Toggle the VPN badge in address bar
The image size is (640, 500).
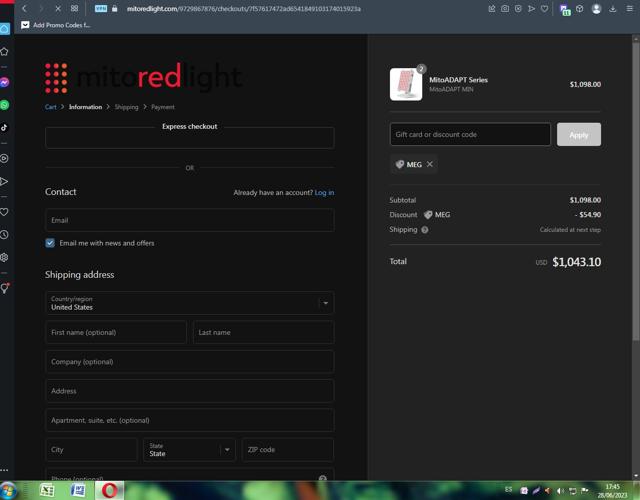coord(101,9)
